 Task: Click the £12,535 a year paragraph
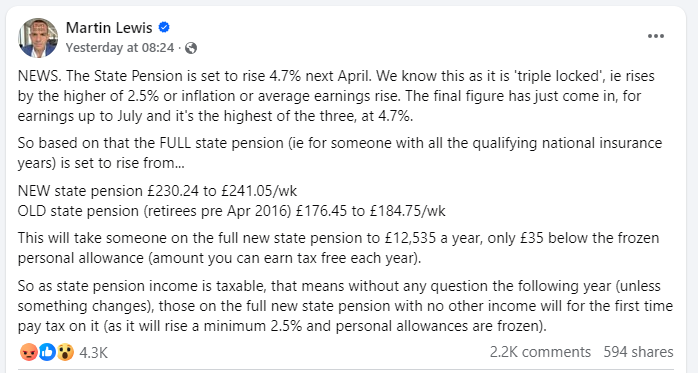tap(338, 248)
